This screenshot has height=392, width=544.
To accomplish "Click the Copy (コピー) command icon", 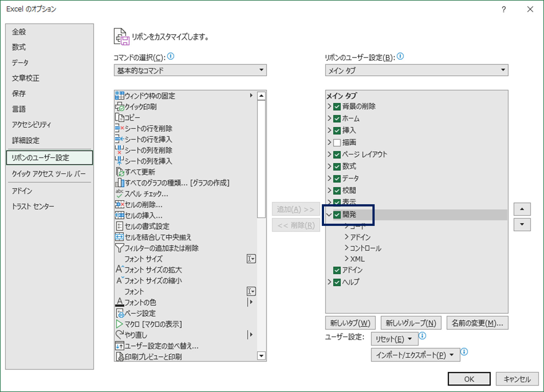I will [x=120, y=118].
